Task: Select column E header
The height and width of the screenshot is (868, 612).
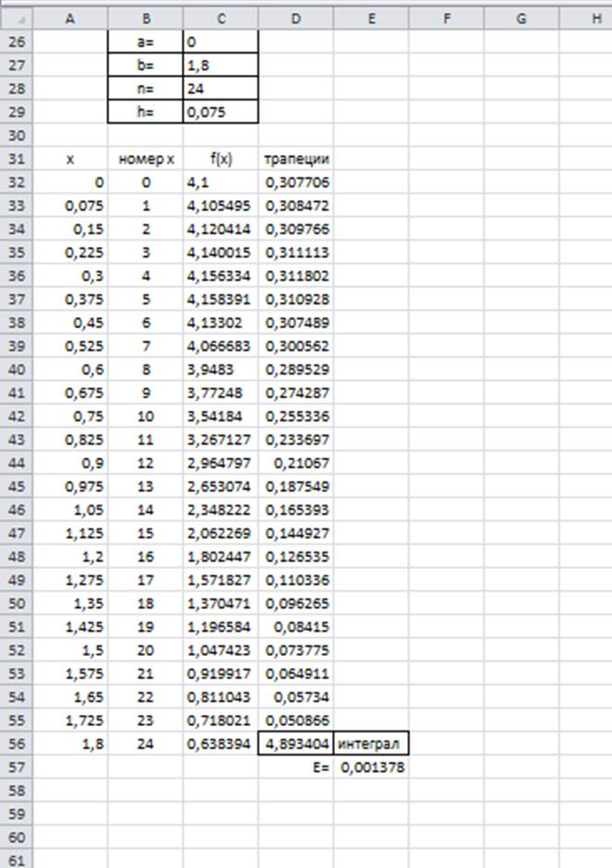Action: click(371, 18)
